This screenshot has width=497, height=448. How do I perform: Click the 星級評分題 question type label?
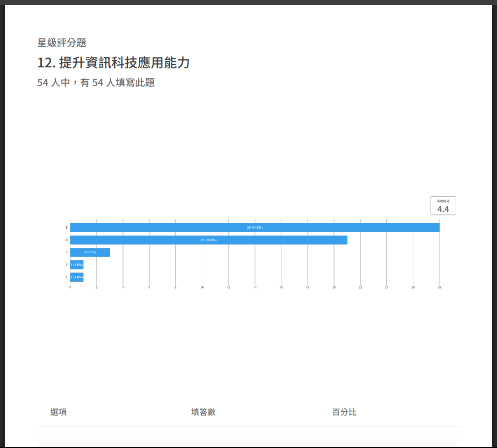pos(62,43)
